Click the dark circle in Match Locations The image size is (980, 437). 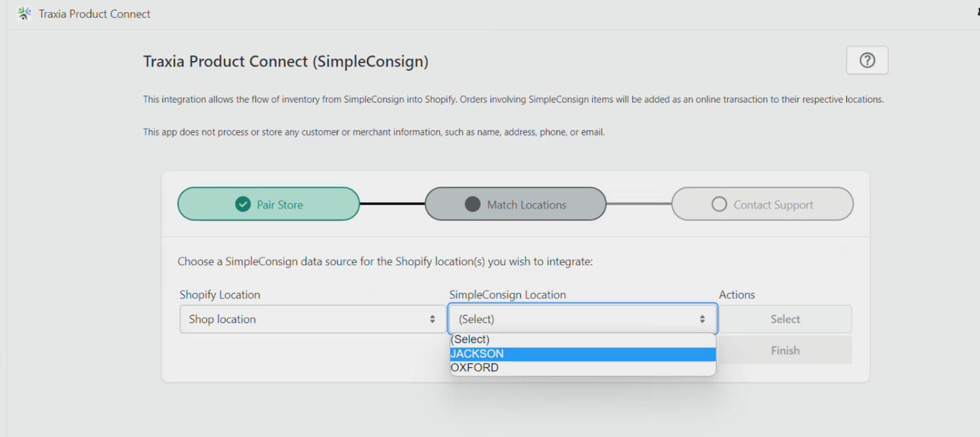(x=473, y=204)
